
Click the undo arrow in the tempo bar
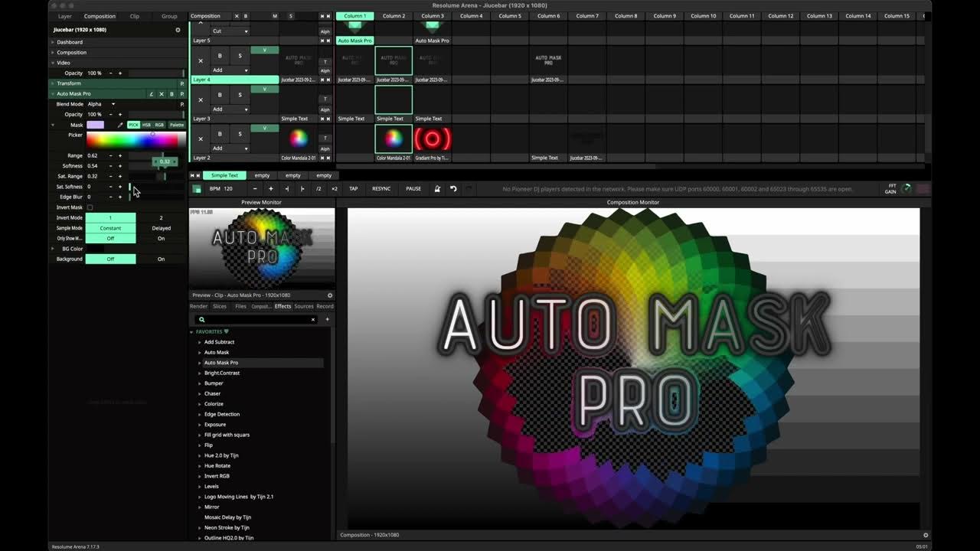pyautogui.click(x=453, y=188)
